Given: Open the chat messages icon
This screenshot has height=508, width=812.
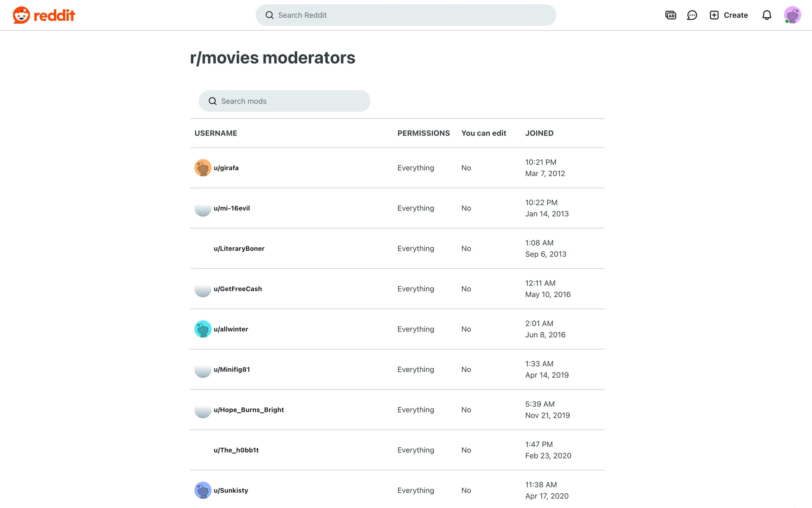Looking at the screenshot, I should [x=692, y=15].
